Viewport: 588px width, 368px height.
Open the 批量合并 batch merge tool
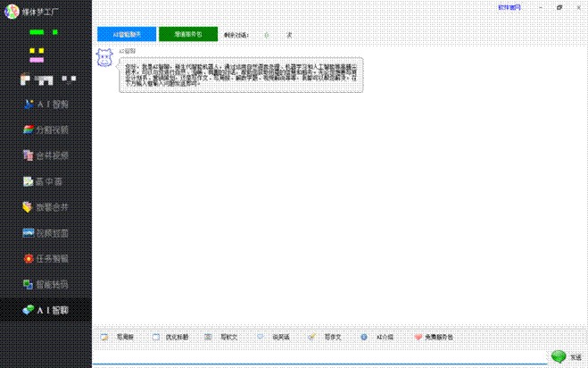tap(46, 207)
